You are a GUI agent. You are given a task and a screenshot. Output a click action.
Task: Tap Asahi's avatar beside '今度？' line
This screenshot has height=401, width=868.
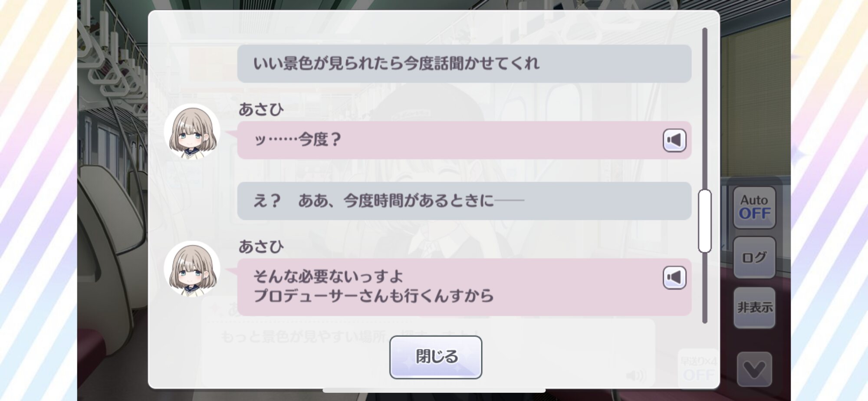click(192, 131)
